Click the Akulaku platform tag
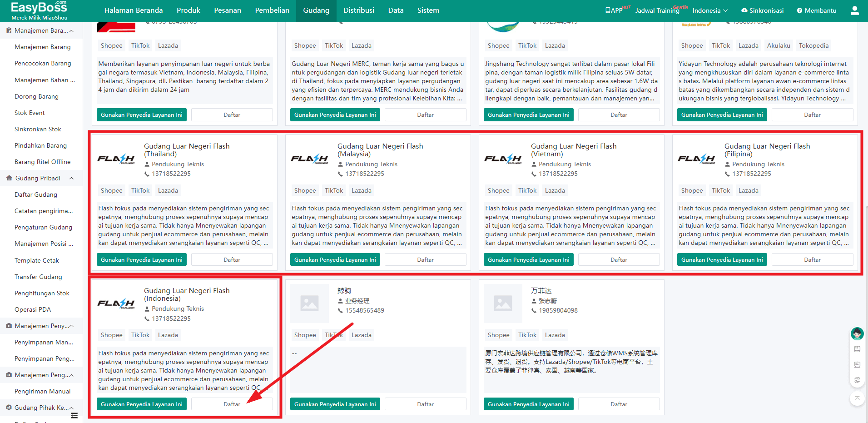The width and height of the screenshot is (868, 423). 779,45
